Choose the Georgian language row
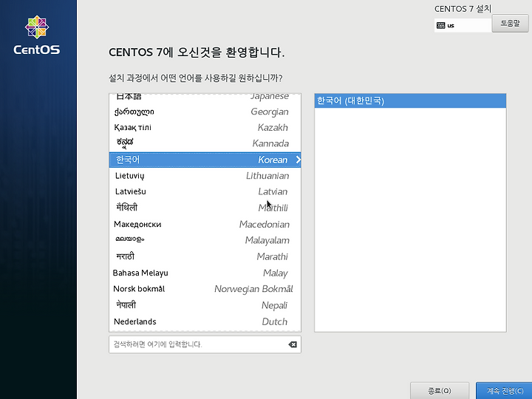Viewport: 532px width, 399px height. pyautogui.click(x=205, y=112)
